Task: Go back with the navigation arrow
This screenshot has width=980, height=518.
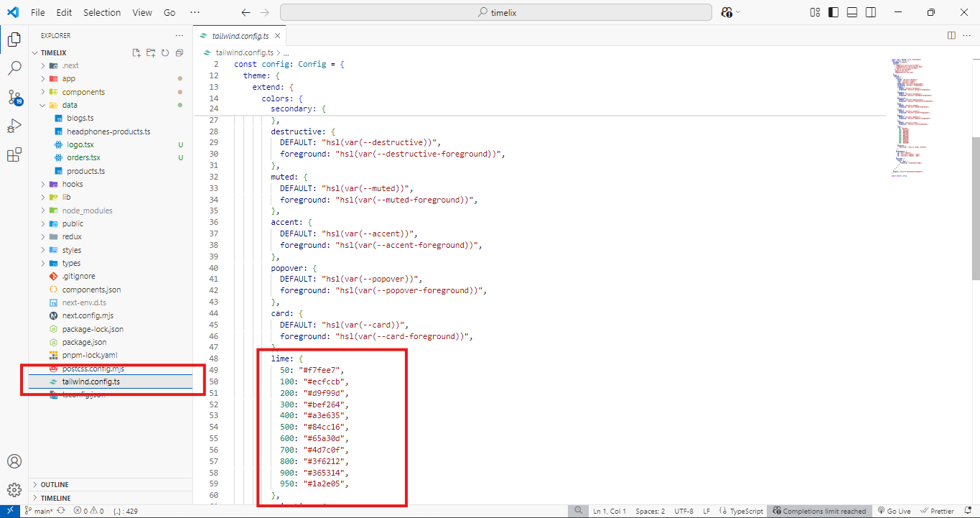Action: click(246, 12)
